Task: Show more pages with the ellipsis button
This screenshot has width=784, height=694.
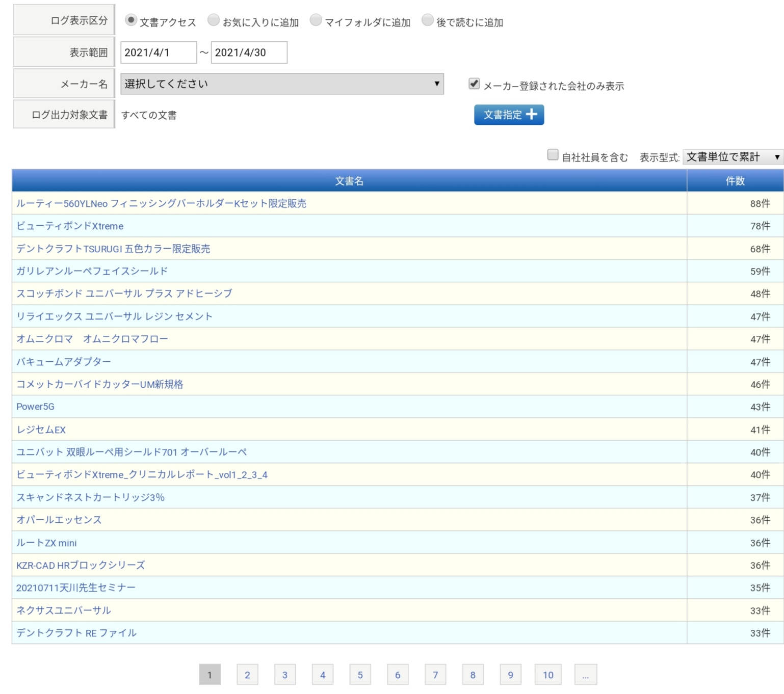Action: coord(586,675)
